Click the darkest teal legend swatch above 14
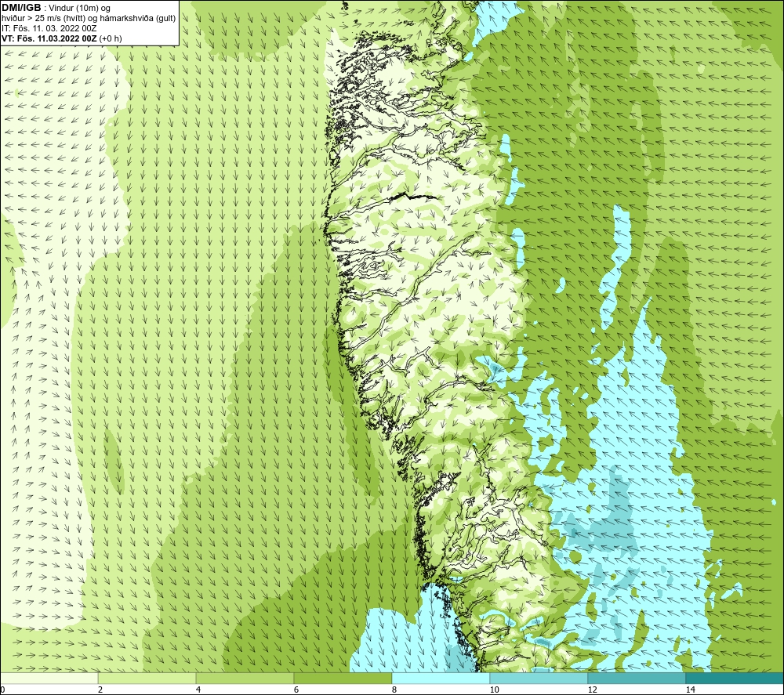This screenshot has width=784, height=695. tap(735, 678)
